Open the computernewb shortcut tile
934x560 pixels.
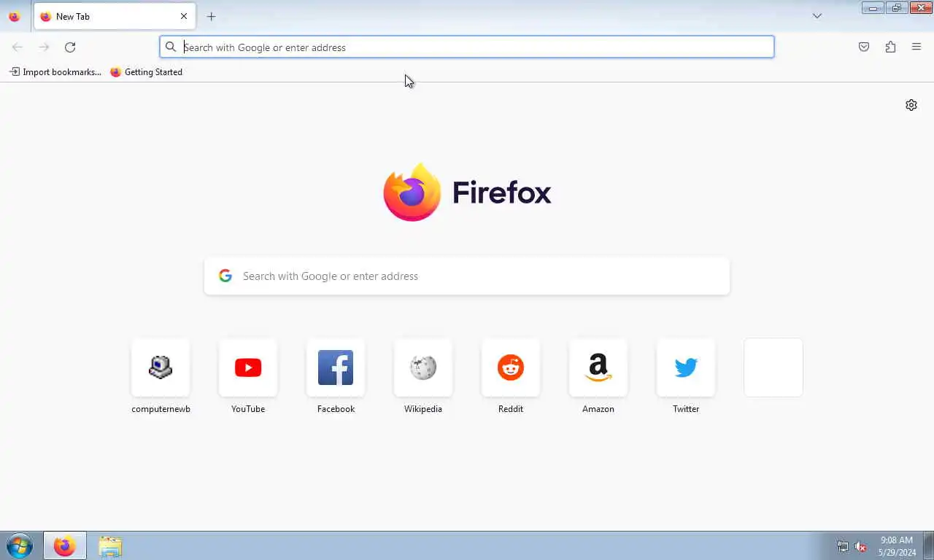161,367
